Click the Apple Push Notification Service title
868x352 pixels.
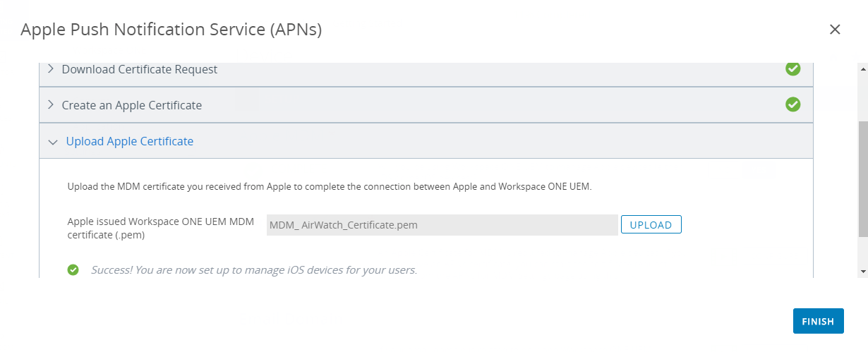pyautogui.click(x=171, y=29)
